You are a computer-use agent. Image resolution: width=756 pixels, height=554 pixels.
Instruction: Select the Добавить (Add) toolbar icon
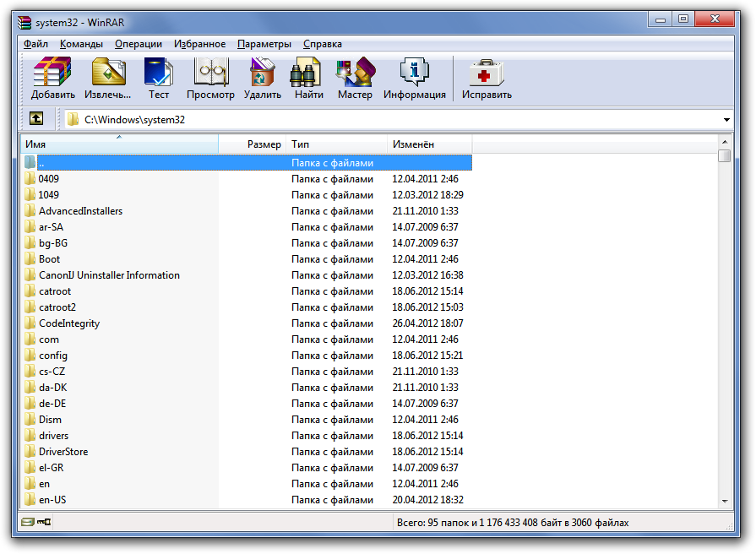pos(52,72)
